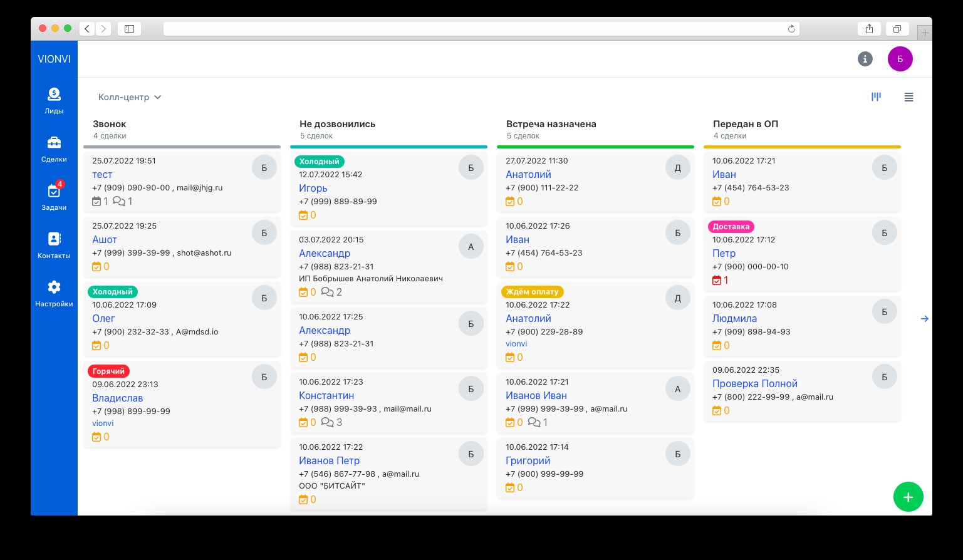Open the Владислав deal link
The width and height of the screenshot is (963, 560).
point(117,398)
